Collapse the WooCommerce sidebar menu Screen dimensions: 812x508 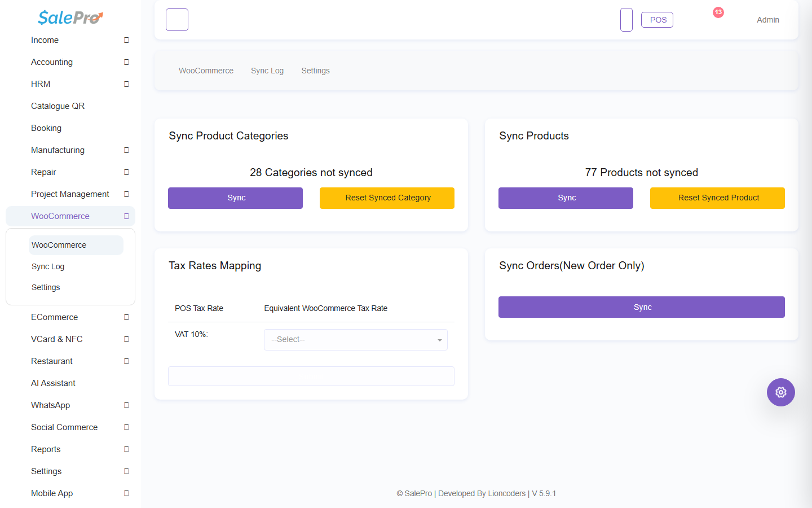[70, 216]
